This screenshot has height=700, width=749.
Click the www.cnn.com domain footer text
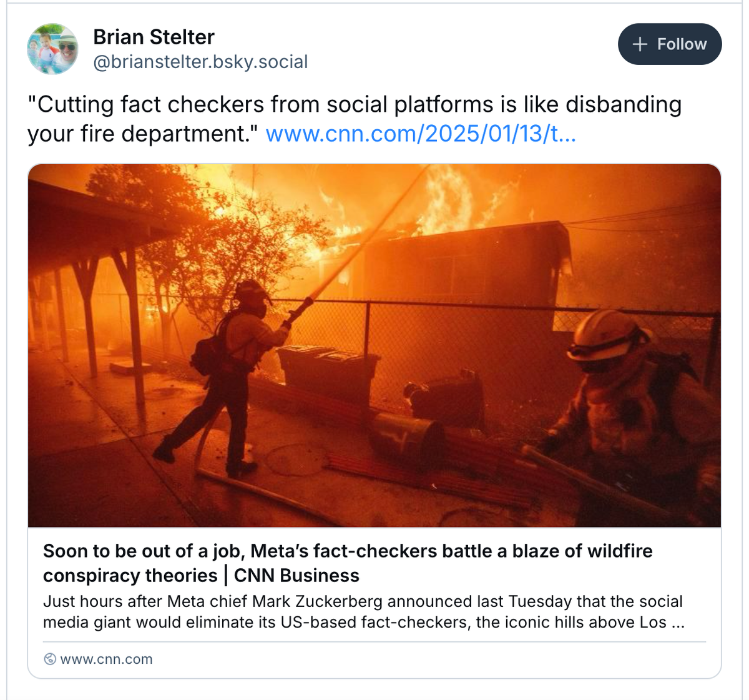click(x=106, y=659)
